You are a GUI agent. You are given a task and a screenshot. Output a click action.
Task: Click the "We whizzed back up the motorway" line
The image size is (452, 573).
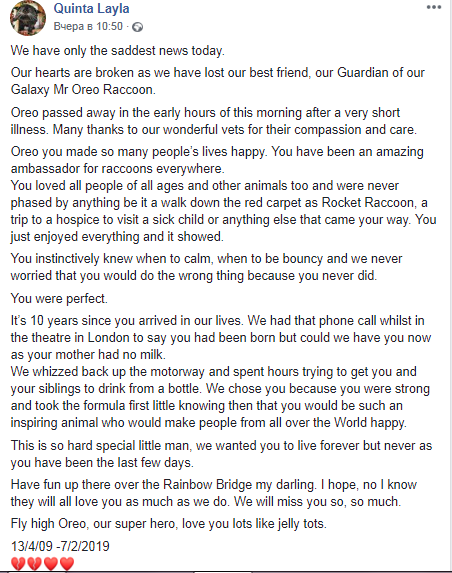(213, 372)
